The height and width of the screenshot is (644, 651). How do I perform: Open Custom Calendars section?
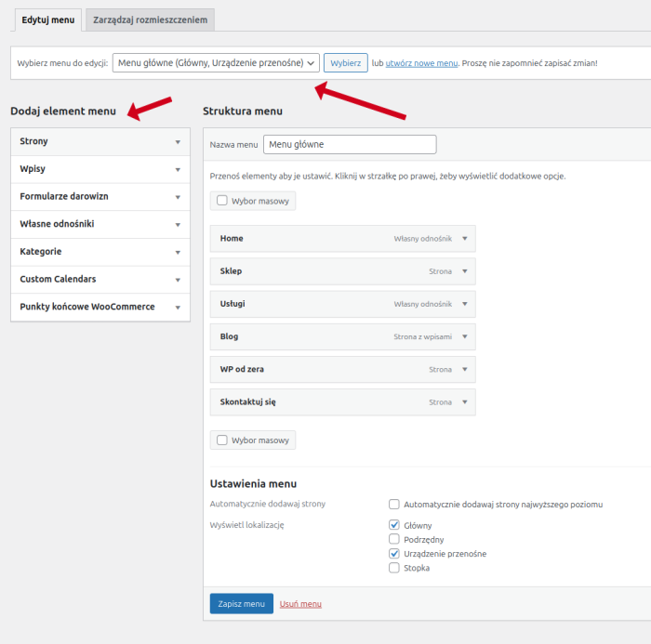coord(177,280)
